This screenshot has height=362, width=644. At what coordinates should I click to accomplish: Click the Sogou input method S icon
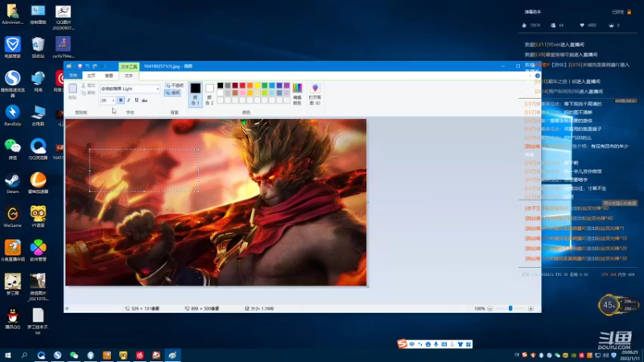[x=402, y=344]
